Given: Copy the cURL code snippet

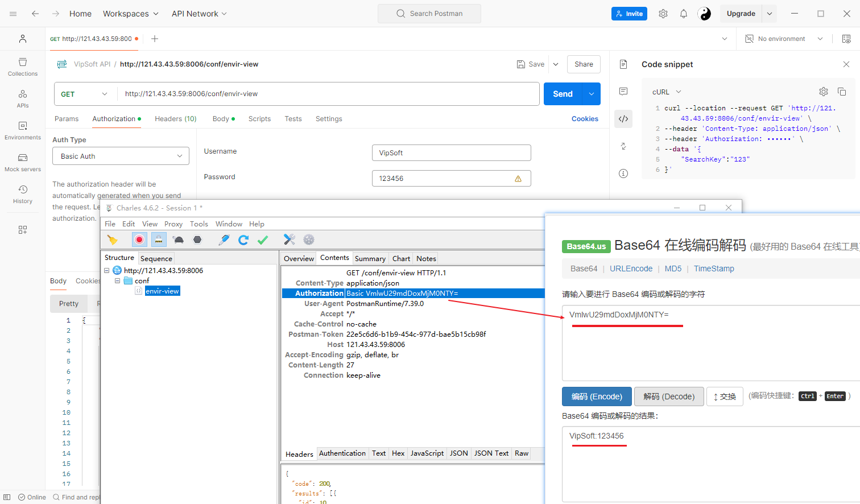Looking at the screenshot, I should coord(842,92).
